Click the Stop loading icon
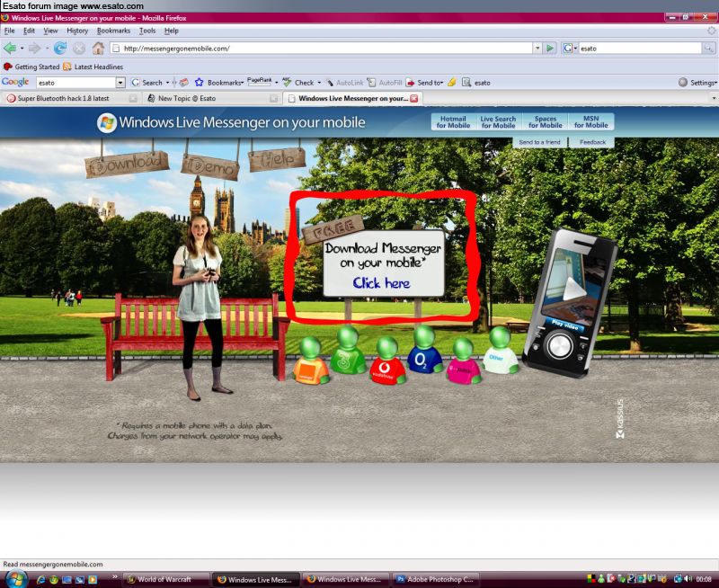Viewport: 719px width, 588px height. tap(79, 49)
